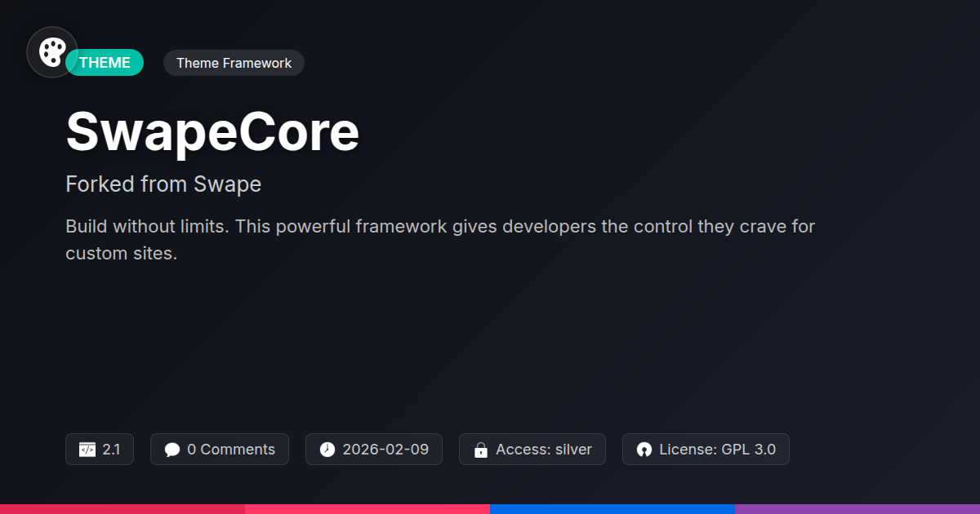Click the palette theme icon
The height and width of the screenshot is (514, 980).
point(52,52)
